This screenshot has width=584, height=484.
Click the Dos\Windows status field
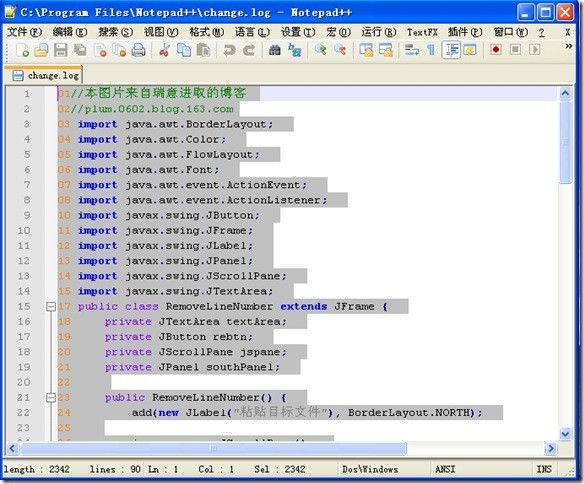[370, 469]
